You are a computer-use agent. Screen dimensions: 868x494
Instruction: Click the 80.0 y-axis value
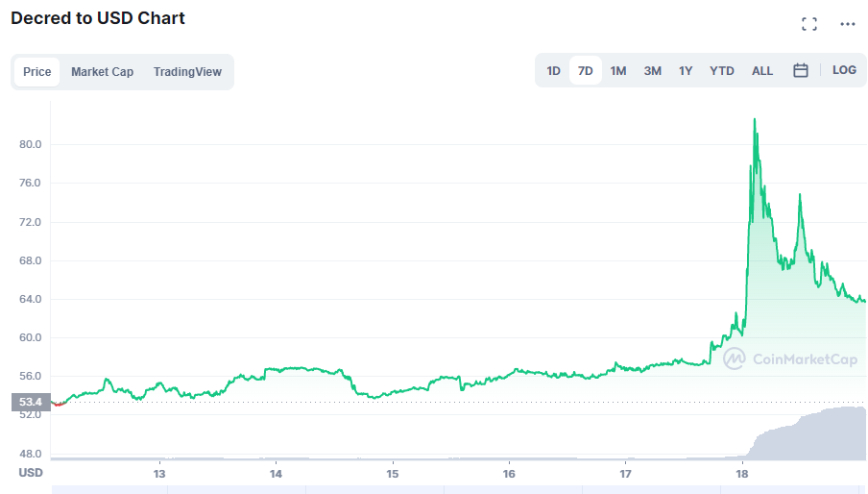point(31,144)
